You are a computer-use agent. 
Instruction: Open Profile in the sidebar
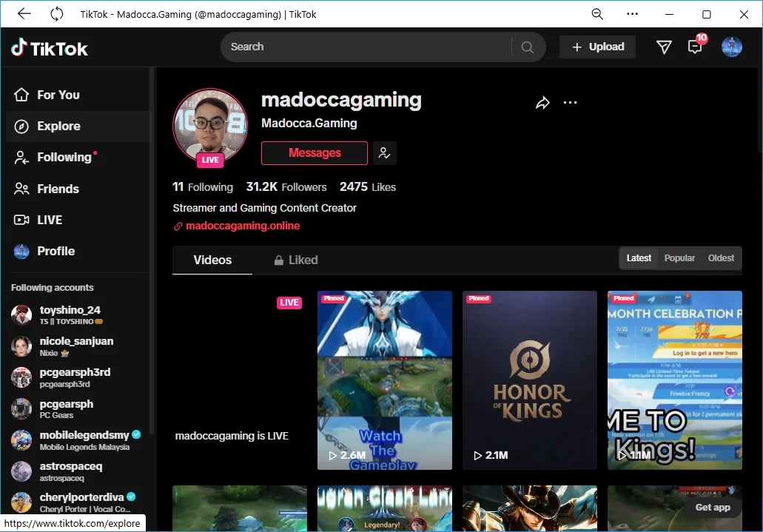tap(78, 251)
